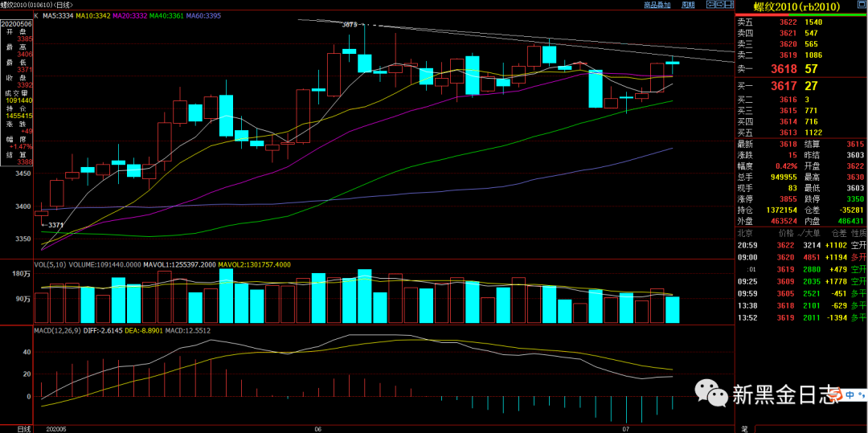Image resolution: width=868 pixels, height=433 pixels.
Task: Click the 13:52 tick trade row
Action: click(801, 318)
